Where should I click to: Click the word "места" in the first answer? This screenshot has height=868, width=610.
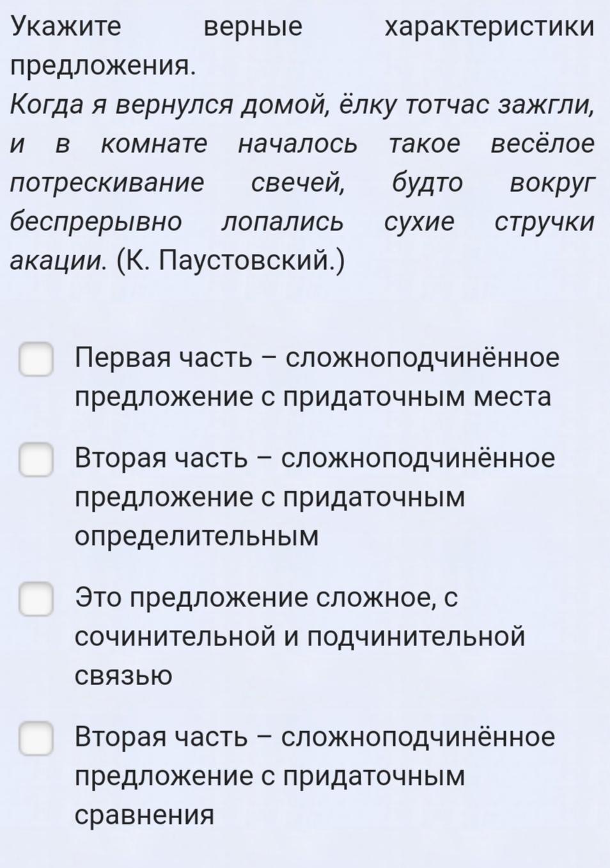512,398
